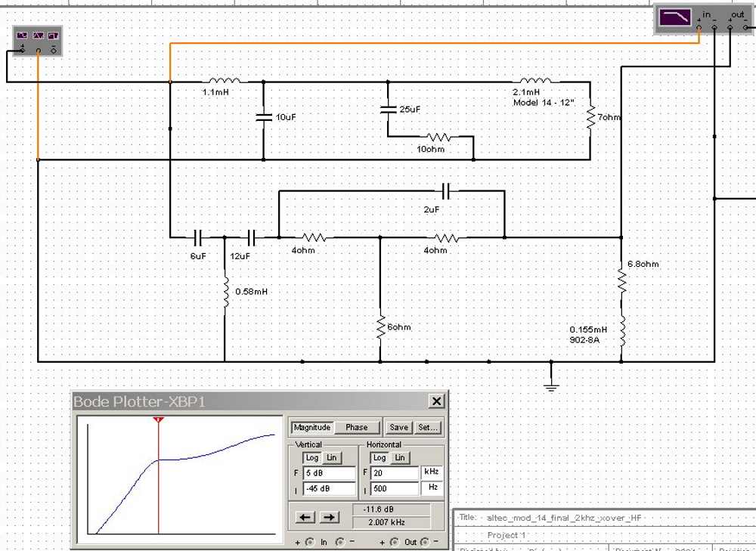Click the 6ohm value label

coord(399,327)
